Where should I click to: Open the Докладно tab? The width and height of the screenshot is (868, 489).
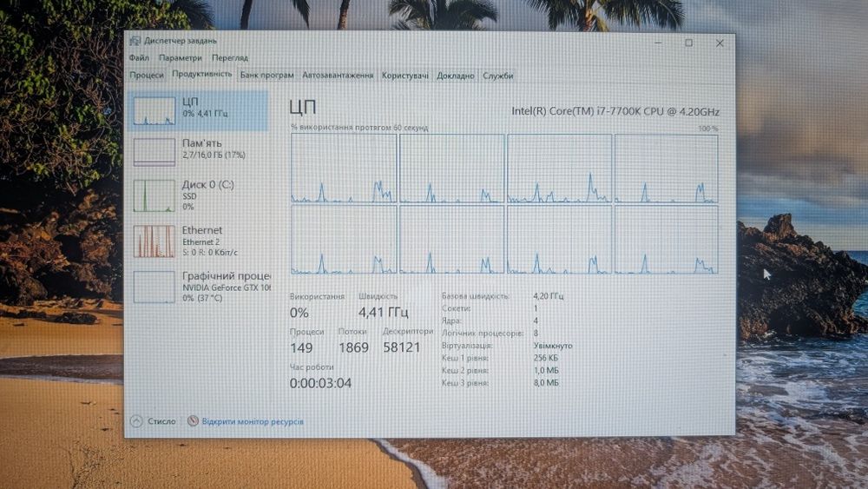[x=455, y=76]
